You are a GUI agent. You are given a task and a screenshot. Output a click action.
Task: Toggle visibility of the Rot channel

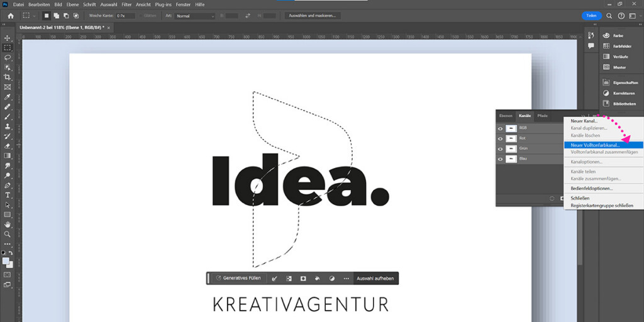click(501, 138)
